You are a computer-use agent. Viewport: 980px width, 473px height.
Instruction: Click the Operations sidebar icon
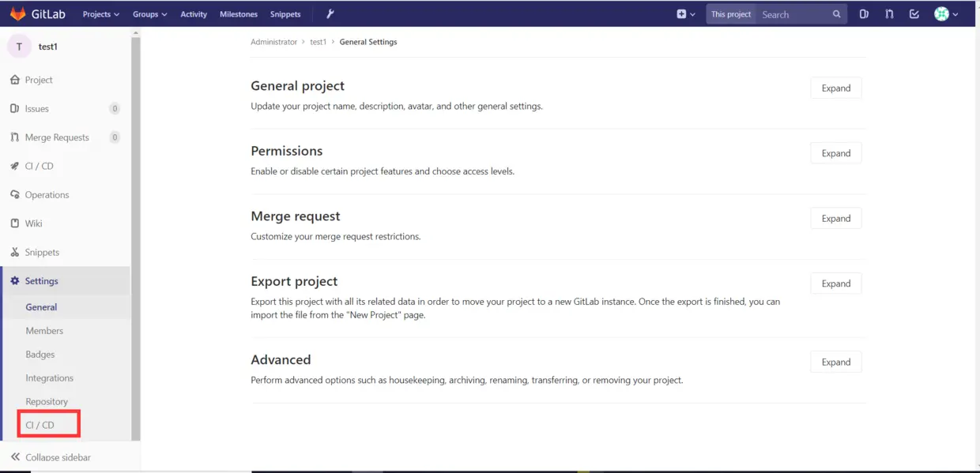coord(15,194)
